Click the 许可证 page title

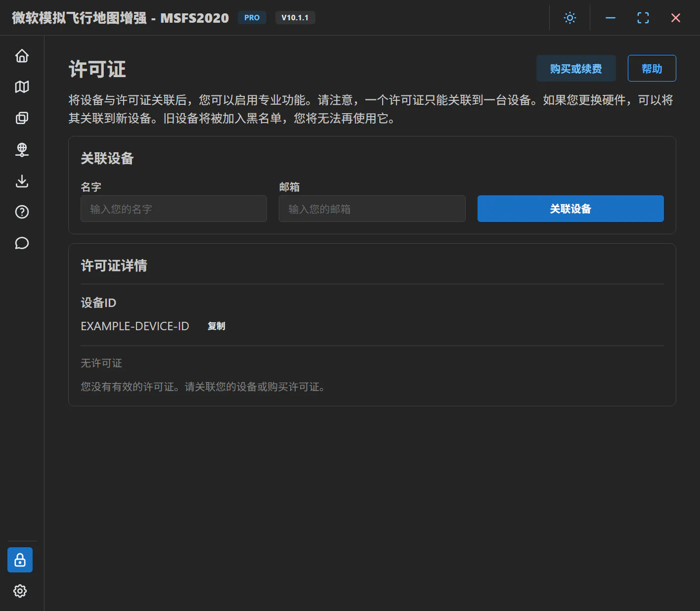coord(97,69)
